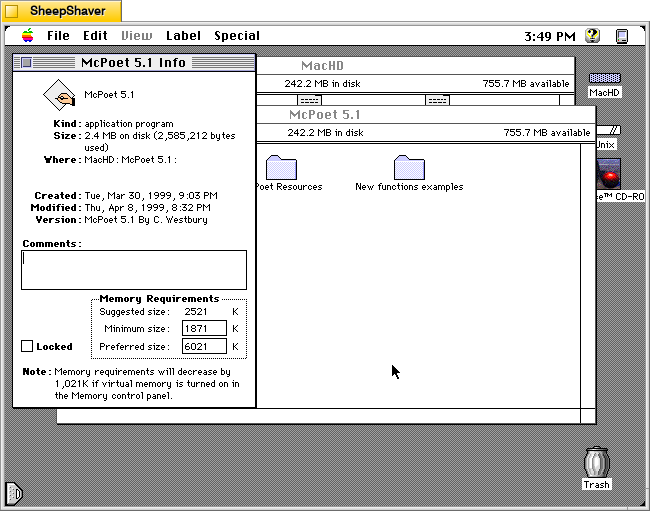Click the Minimum size field
650x511 pixels.
[x=204, y=328]
